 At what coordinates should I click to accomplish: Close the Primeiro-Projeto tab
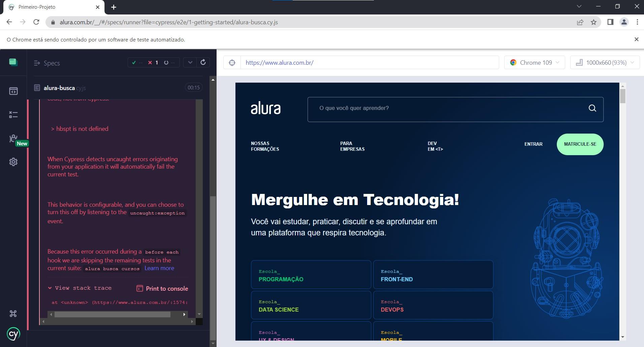pos(98,7)
